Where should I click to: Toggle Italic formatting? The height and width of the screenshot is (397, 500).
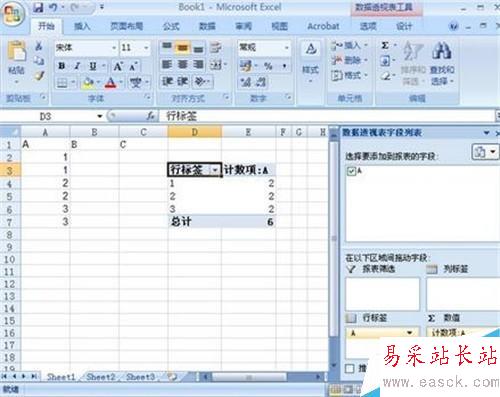[77, 66]
